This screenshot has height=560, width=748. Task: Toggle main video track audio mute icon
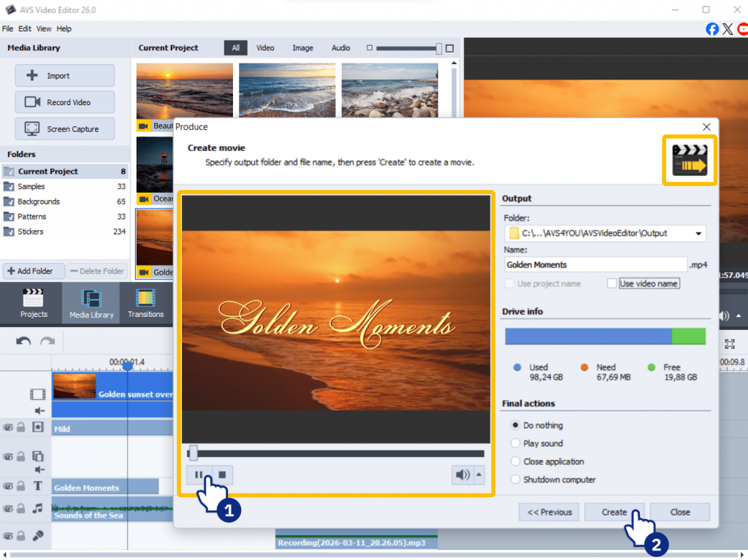coord(39,411)
